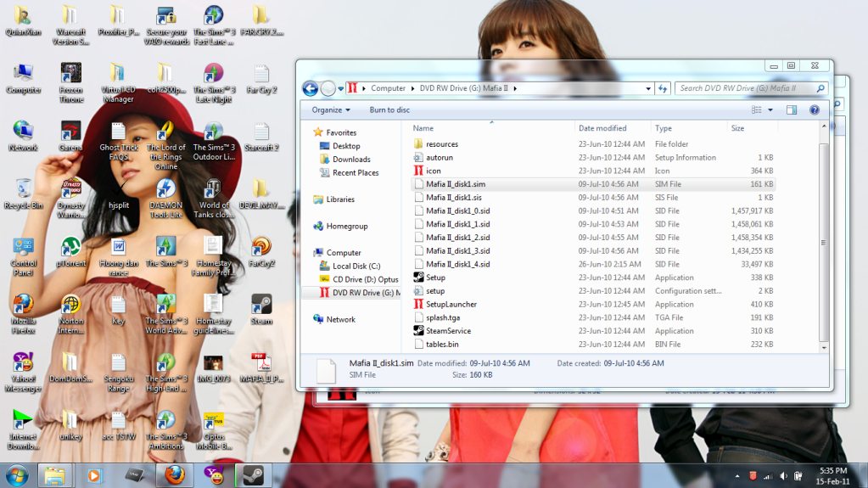Viewport: 868px width, 488px height.
Task: Select Downloads under Favorites
Action: pos(351,160)
